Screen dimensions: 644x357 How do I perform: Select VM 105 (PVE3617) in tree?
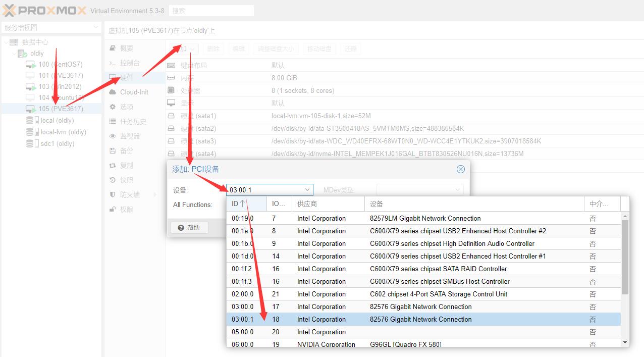click(51, 109)
